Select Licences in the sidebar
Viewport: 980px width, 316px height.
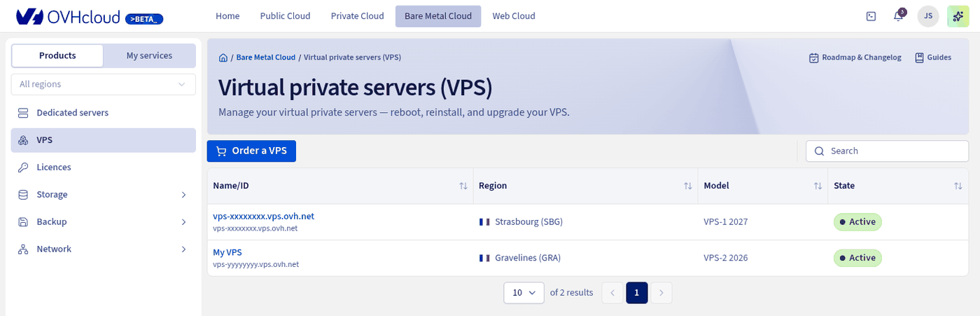coord(104,167)
